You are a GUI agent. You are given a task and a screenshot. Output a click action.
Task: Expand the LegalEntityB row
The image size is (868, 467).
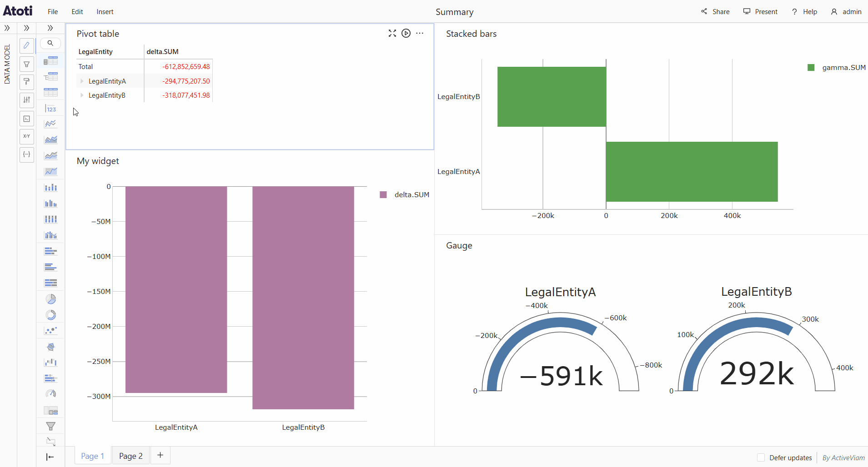[x=82, y=95]
